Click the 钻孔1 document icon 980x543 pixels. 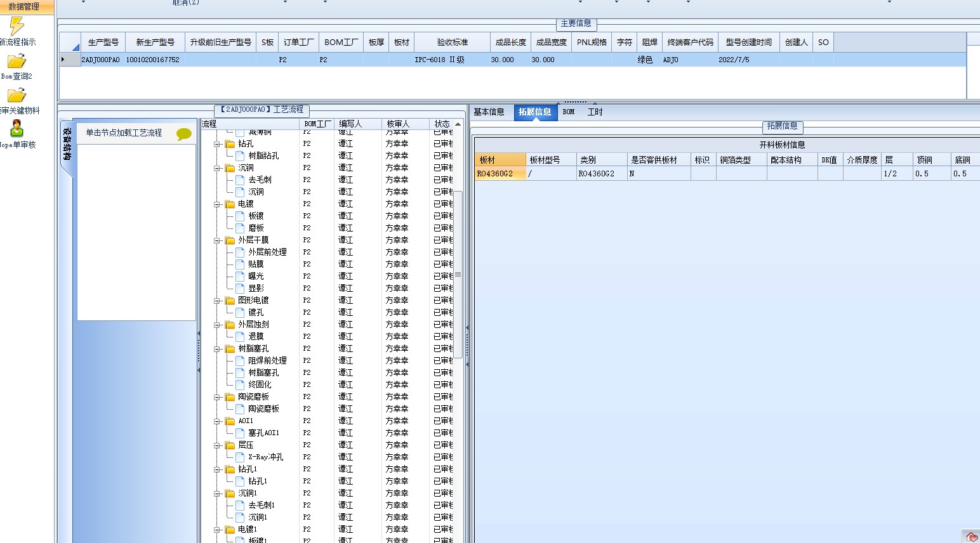241,481
